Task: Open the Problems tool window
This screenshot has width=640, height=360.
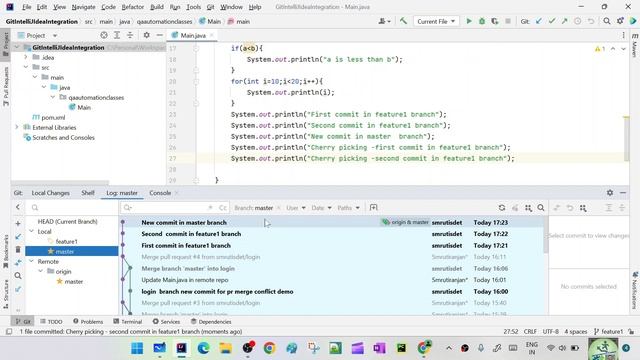Action: 88,322
